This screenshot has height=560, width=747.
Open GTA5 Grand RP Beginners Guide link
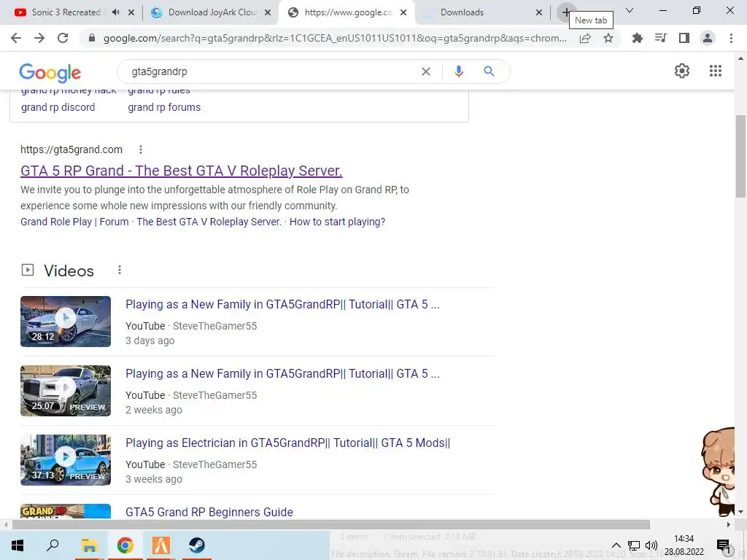(x=209, y=512)
